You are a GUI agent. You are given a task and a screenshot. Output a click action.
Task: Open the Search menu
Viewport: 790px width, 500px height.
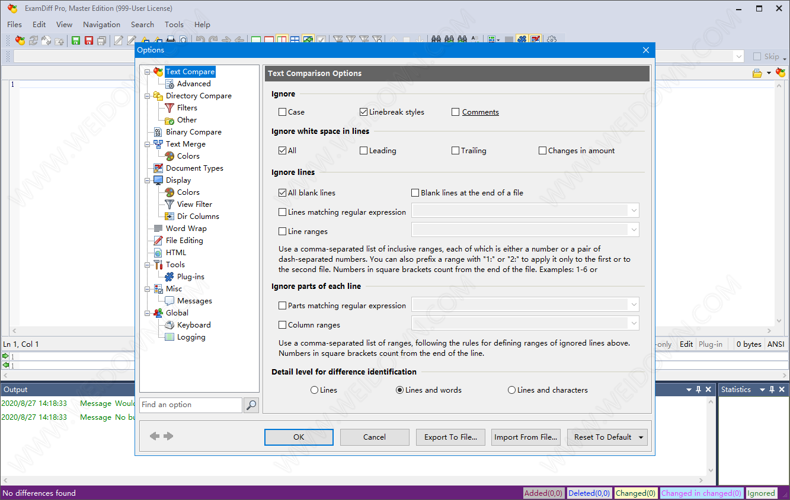pyautogui.click(x=143, y=24)
